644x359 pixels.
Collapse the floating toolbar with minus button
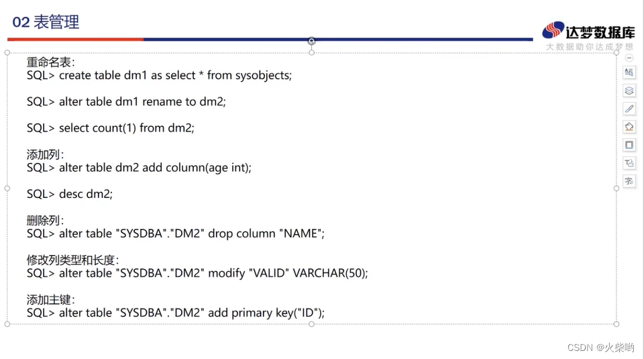coord(629,58)
